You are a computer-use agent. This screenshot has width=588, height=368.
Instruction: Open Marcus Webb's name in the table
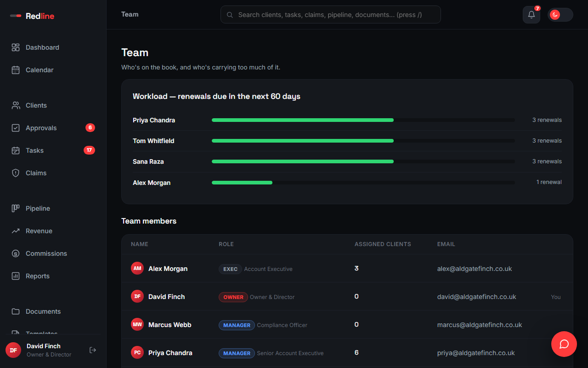point(170,325)
